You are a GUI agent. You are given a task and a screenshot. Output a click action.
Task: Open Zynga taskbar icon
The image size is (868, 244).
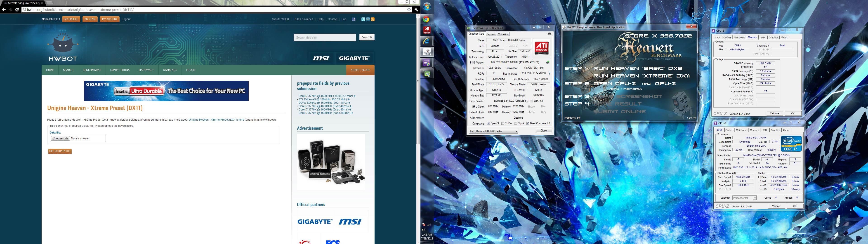point(427,30)
